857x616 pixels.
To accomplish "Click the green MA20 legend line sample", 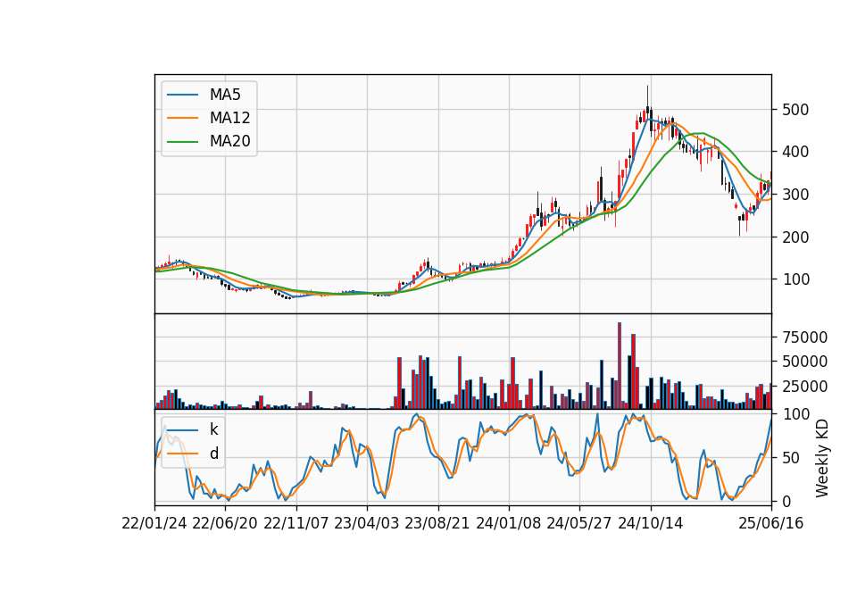I will coord(182,142).
